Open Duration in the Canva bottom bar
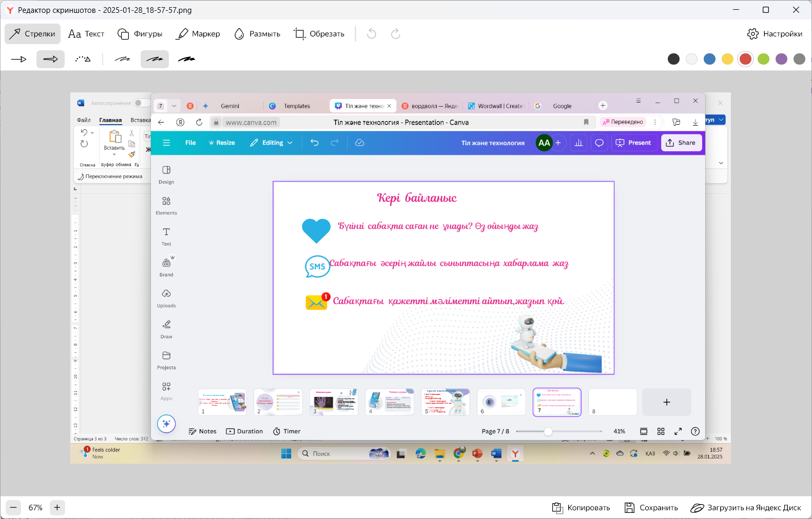 pos(244,431)
